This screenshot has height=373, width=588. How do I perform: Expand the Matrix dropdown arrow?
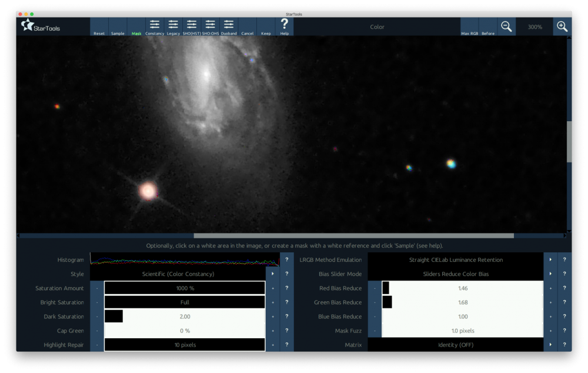[x=550, y=345]
